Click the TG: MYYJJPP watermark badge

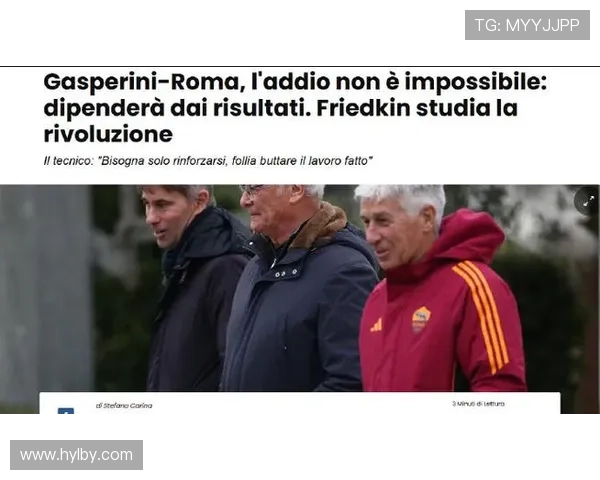pyautogui.click(x=527, y=25)
